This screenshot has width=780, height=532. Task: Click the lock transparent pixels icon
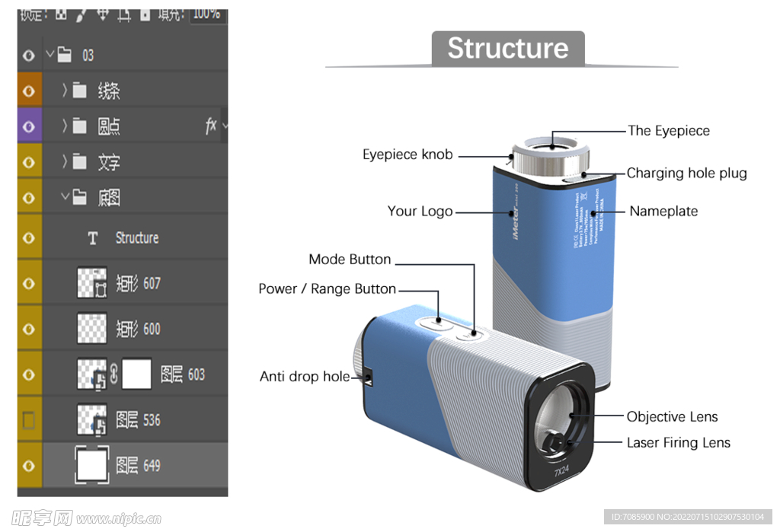click(61, 14)
